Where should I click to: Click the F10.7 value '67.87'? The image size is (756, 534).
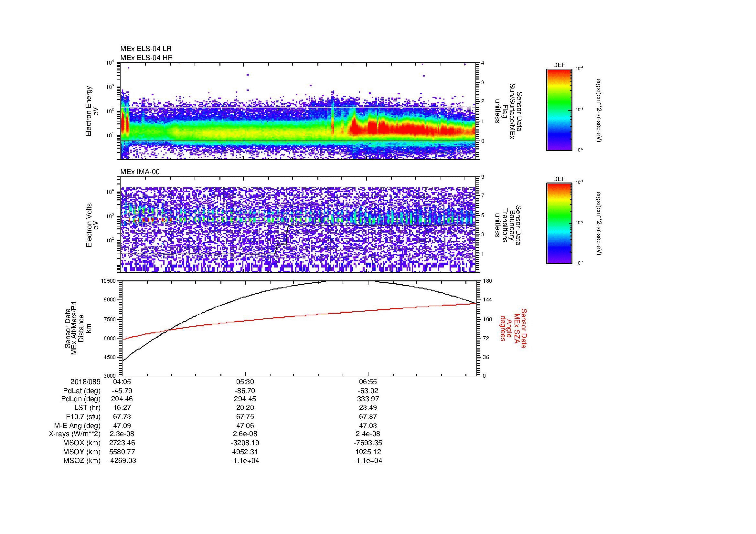[368, 416]
